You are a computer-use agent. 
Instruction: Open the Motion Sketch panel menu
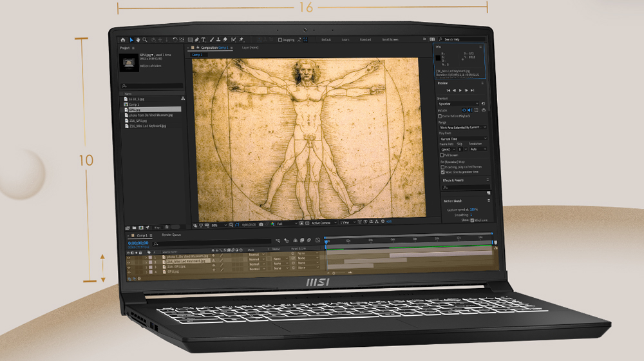click(x=489, y=200)
